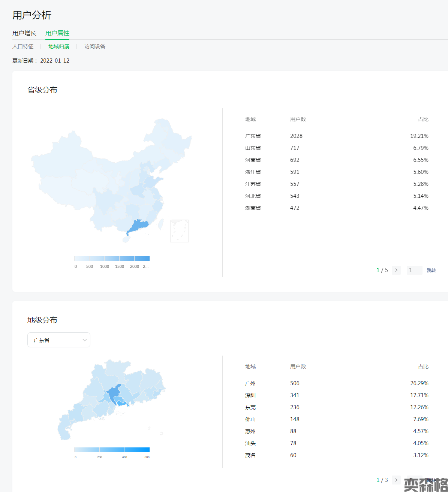Go to next page of city table
The height and width of the screenshot is (492, 448).
(x=396, y=480)
